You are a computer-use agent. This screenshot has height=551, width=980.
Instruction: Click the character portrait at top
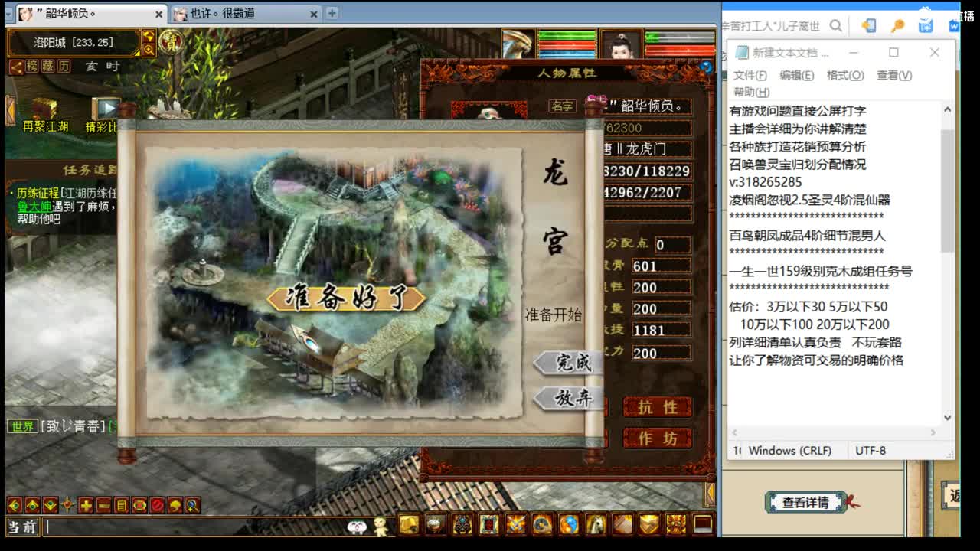[x=621, y=44]
